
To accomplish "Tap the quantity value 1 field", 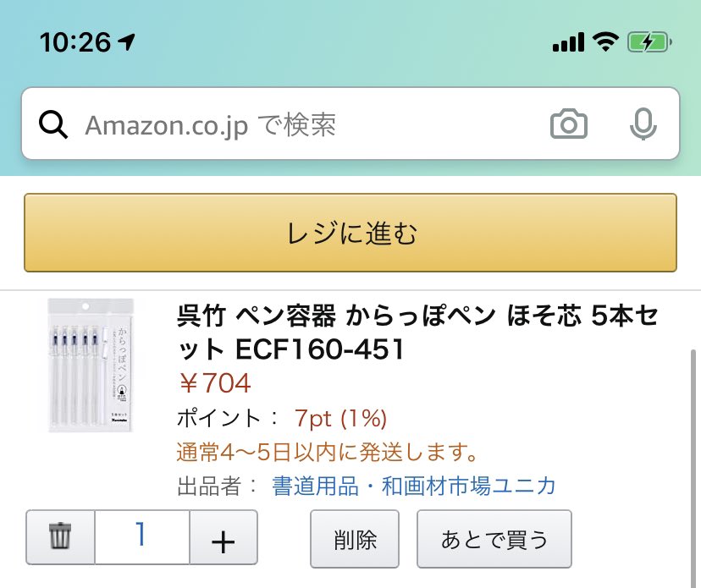I will [x=142, y=536].
